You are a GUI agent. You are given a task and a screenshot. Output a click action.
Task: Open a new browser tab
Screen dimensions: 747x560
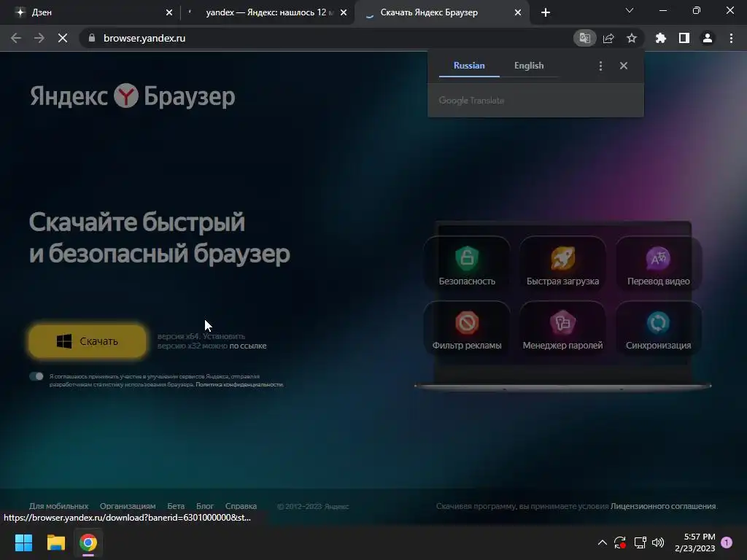coord(546,12)
